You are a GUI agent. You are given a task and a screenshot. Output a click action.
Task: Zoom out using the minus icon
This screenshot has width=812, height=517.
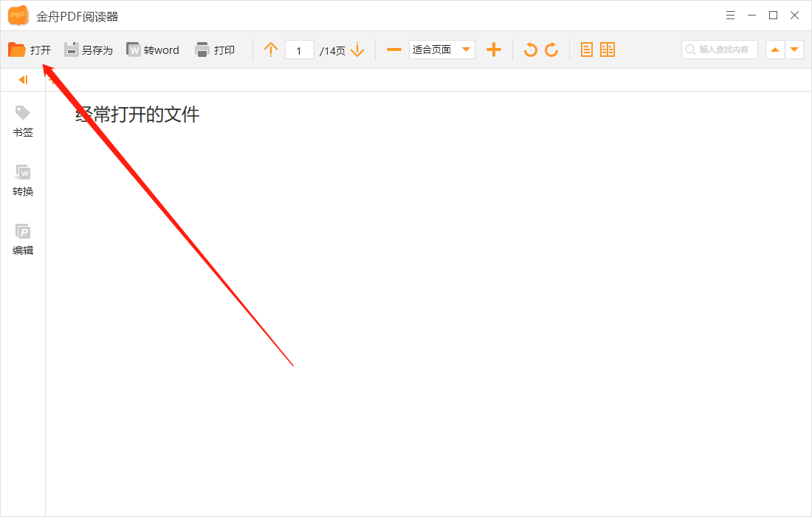393,49
